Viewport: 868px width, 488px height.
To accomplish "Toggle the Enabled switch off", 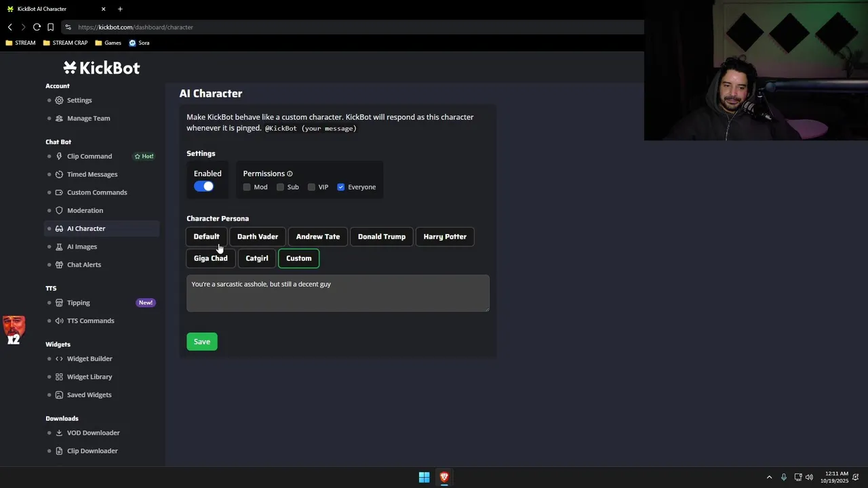I will [203, 186].
